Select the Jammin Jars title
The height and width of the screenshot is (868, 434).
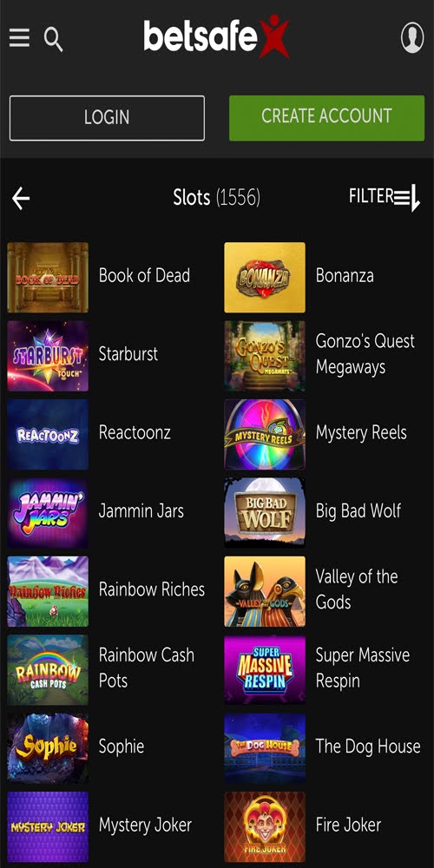click(x=141, y=511)
